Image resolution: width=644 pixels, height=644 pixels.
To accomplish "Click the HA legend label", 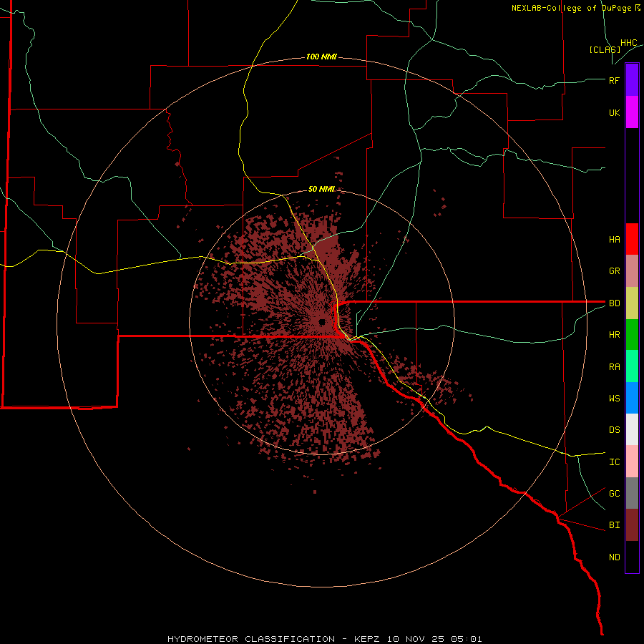I will [614, 239].
